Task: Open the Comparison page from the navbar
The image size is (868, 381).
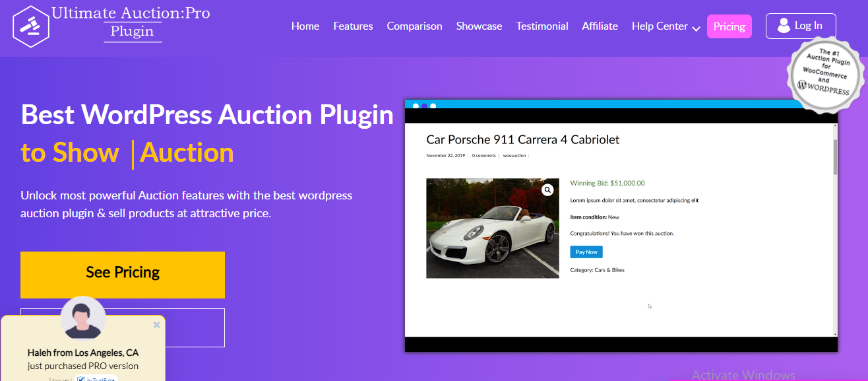Action: tap(414, 26)
